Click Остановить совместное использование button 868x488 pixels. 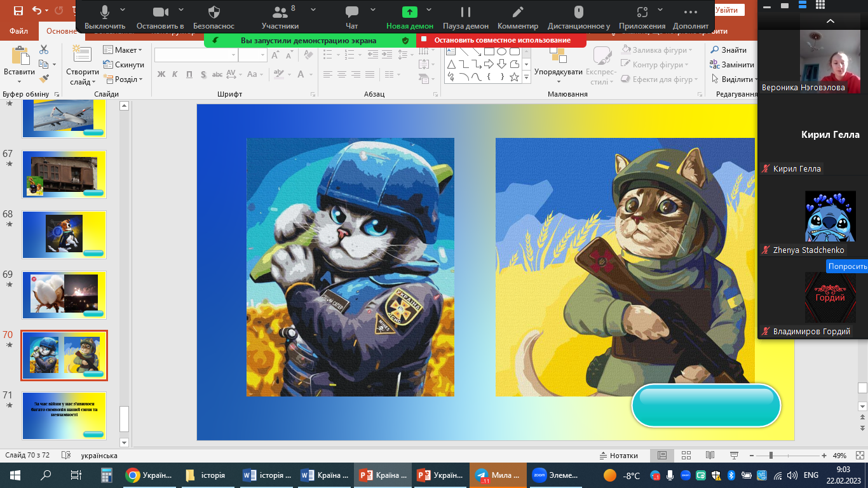click(x=501, y=40)
